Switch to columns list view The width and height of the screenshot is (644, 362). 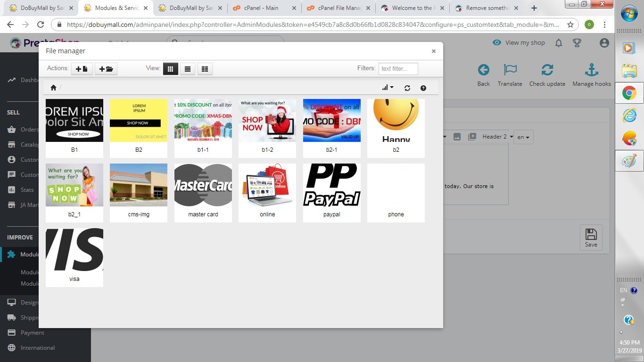(205, 69)
